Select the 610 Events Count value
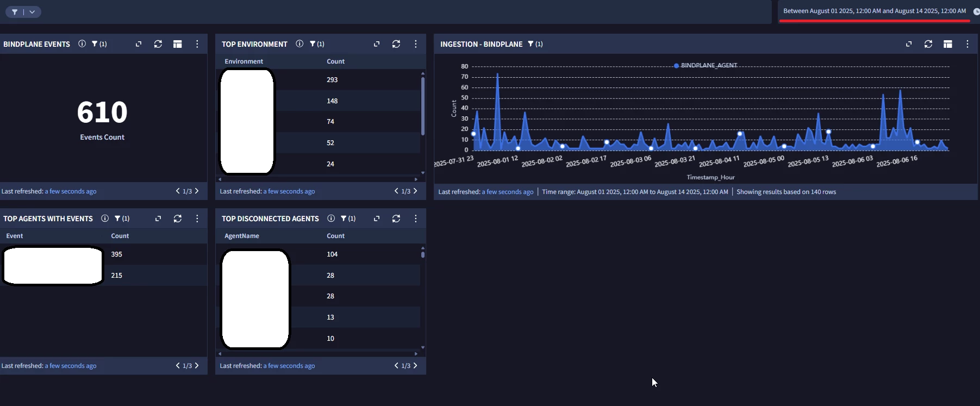 point(102,112)
